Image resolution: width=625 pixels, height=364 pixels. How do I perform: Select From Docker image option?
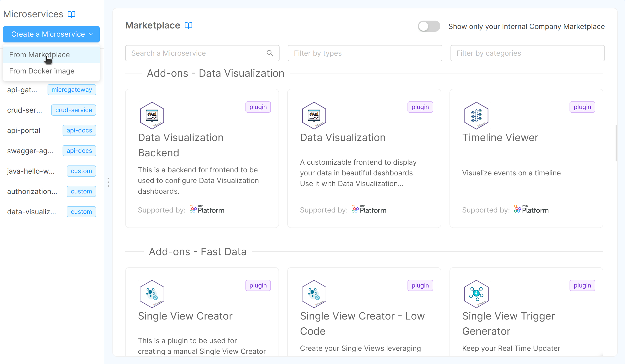click(x=42, y=71)
